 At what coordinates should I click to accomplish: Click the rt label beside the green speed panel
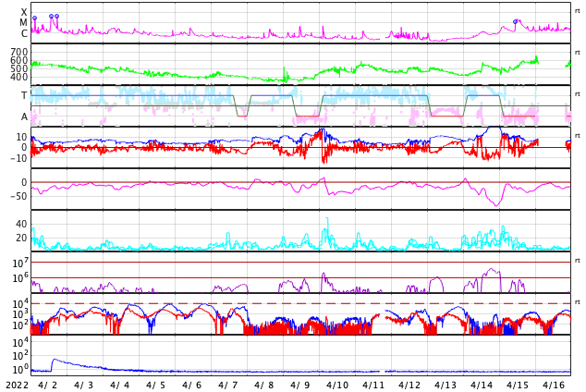point(578,53)
